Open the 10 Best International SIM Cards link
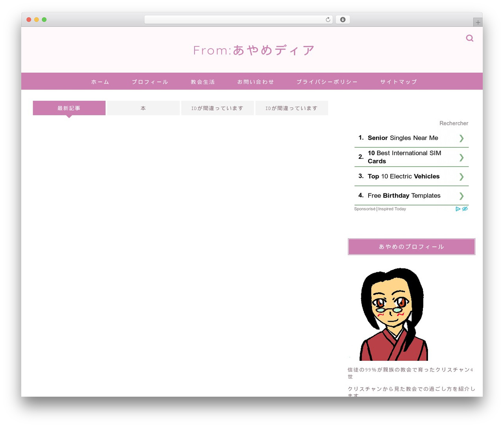The image size is (504, 427). tap(404, 157)
